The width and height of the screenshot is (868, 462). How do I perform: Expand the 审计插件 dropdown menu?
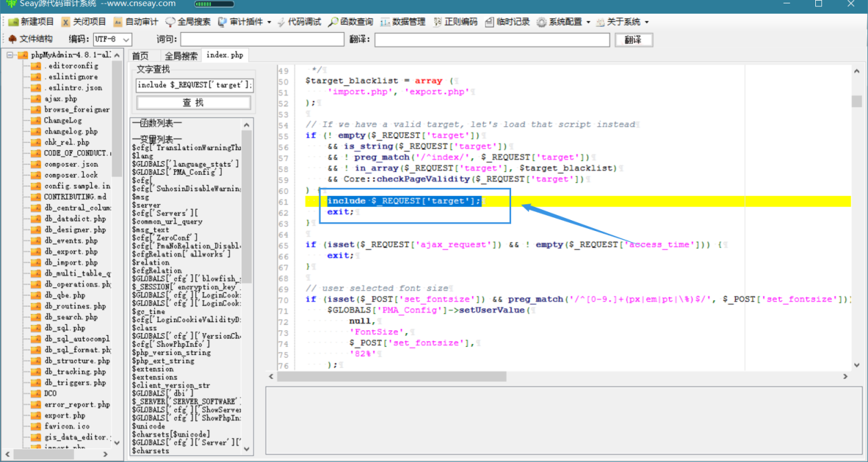[244, 22]
